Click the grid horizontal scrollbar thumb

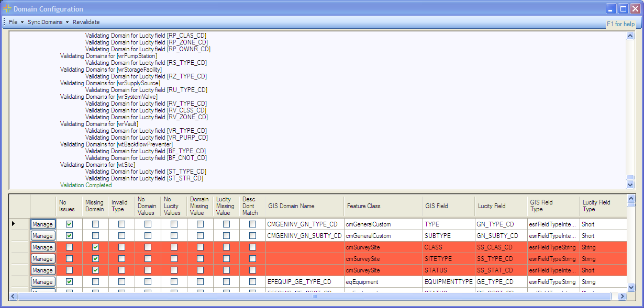314,296
